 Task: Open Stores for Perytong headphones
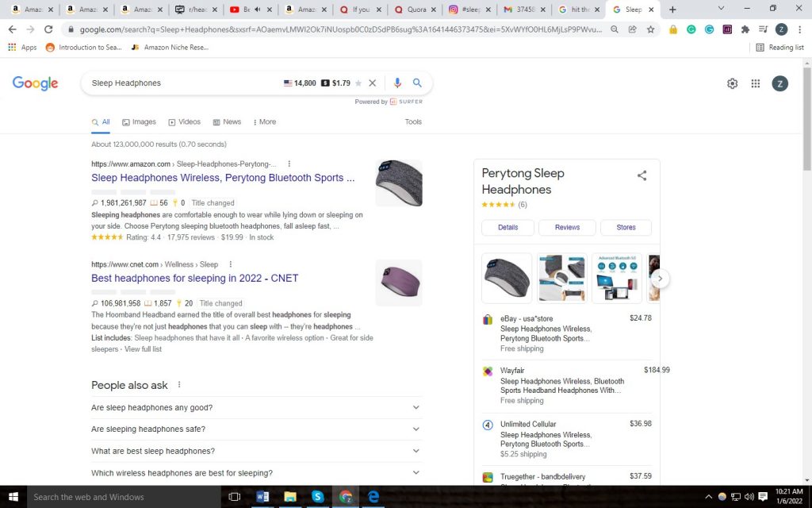(626, 227)
